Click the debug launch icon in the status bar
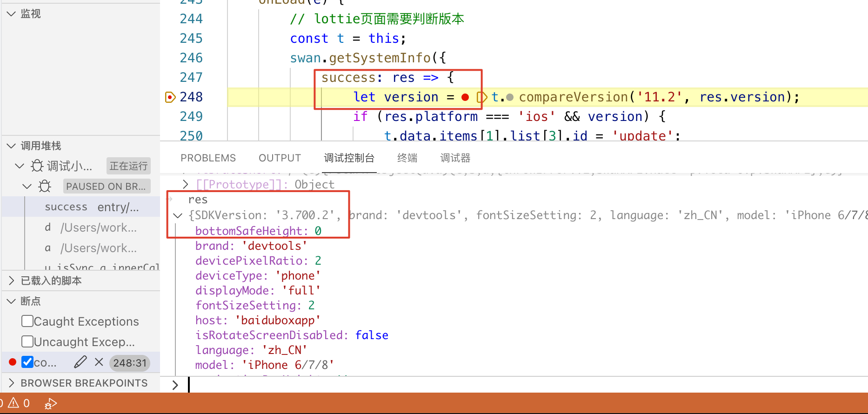This screenshot has height=414, width=868. 50,404
